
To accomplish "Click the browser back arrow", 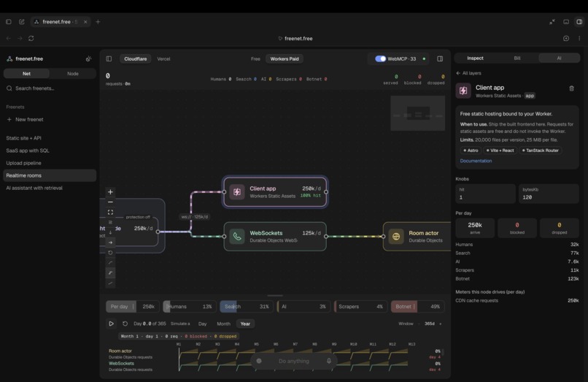I will (x=9, y=38).
